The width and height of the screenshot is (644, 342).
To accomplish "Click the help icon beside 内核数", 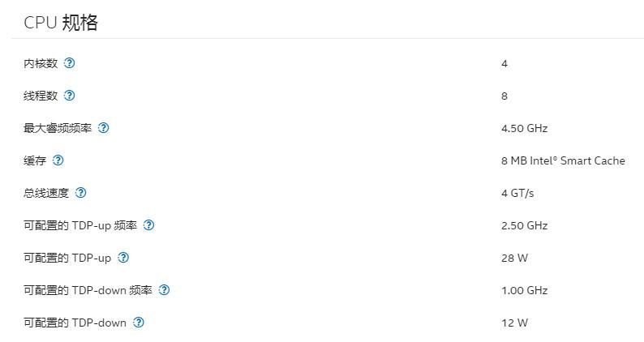I will click(70, 63).
